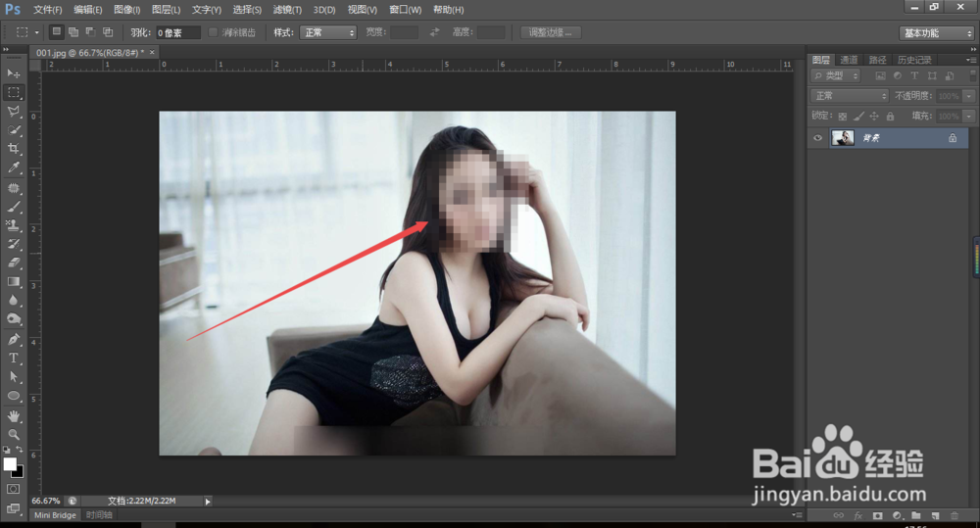This screenshot has width=980, height=528.
Task: Select the Eyedropper tool
Action: coord(13,168)
